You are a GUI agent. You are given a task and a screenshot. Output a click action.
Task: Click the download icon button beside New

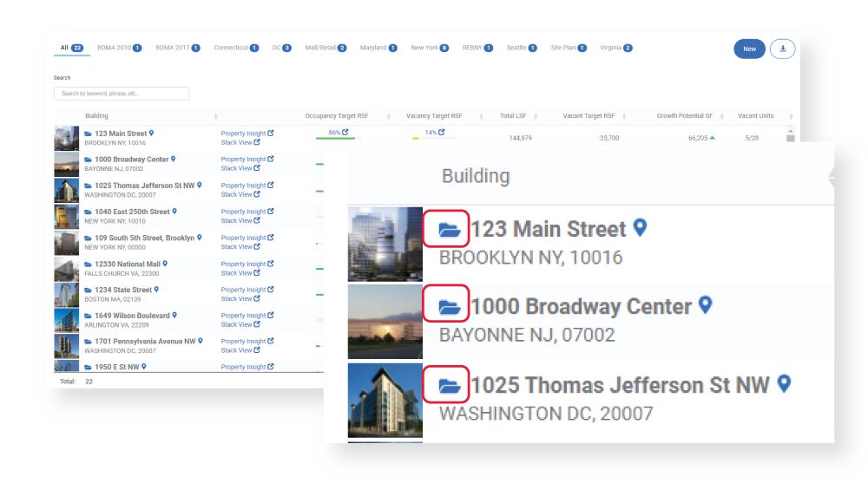tap(782, 49)
